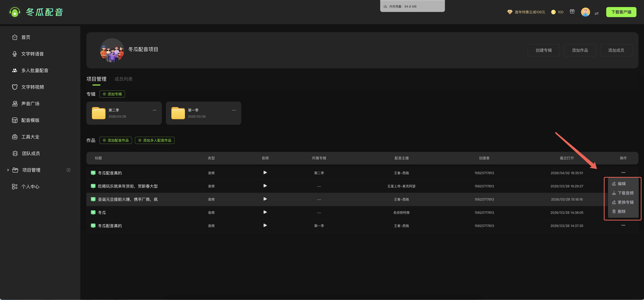Image resolution: width=644 pixels, height=300 pixels.
Task: Play audio of 圣诞元旦提前火爆 row
Action: coord(265,199)
